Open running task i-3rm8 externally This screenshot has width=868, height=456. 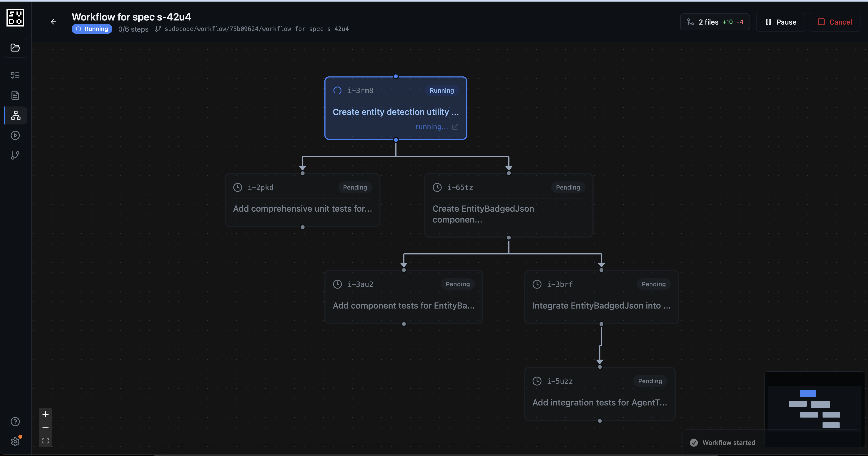(x=456, y=127)
